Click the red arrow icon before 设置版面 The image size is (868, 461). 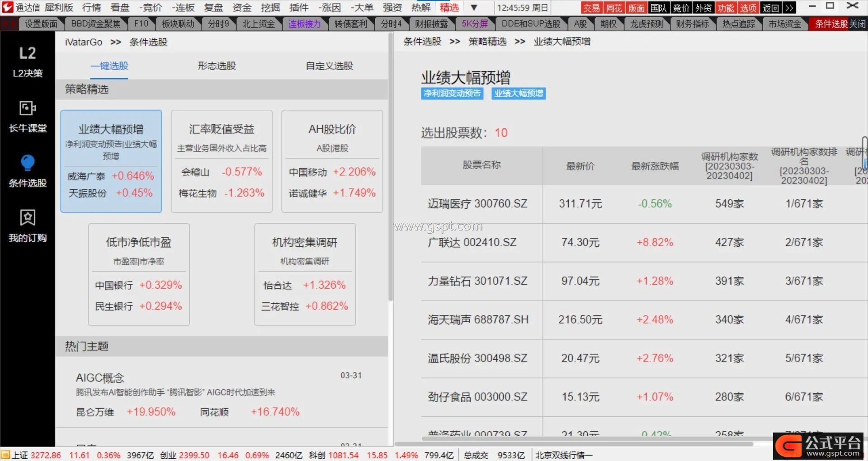[x=9, y=24]
